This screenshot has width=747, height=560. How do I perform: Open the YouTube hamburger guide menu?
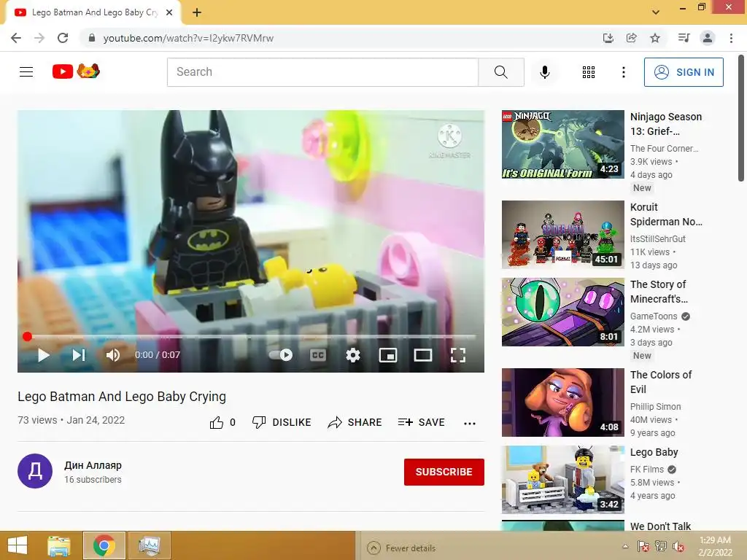[x=26, y=72]
